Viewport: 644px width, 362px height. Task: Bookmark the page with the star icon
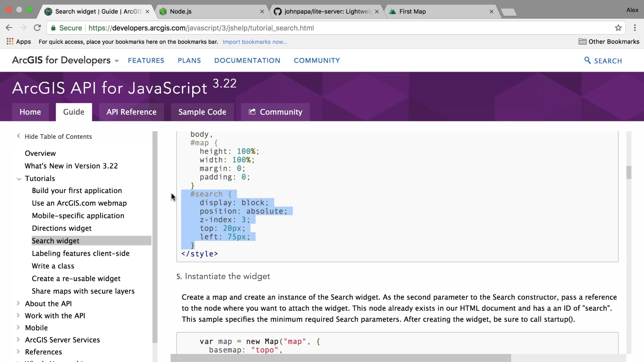tap(618, 28)
